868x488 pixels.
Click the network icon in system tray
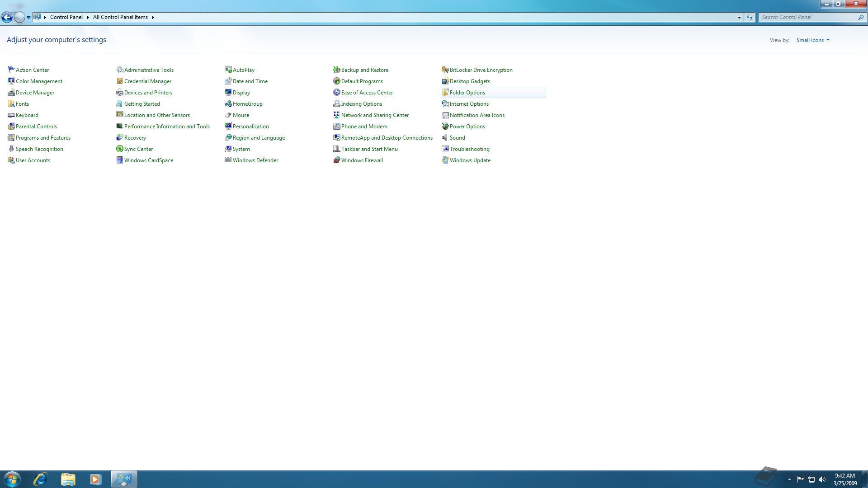pyautogui.click(x=811, y=479)
